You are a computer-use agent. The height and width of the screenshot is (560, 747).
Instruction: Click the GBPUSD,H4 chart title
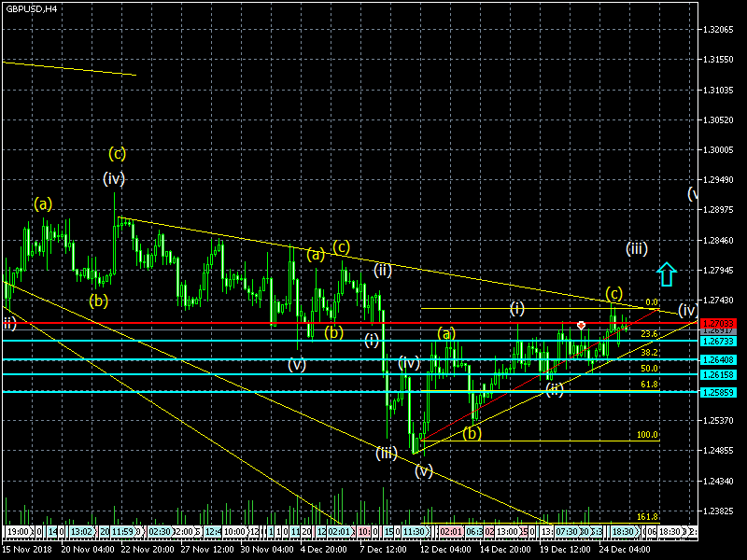coord(30,8)
